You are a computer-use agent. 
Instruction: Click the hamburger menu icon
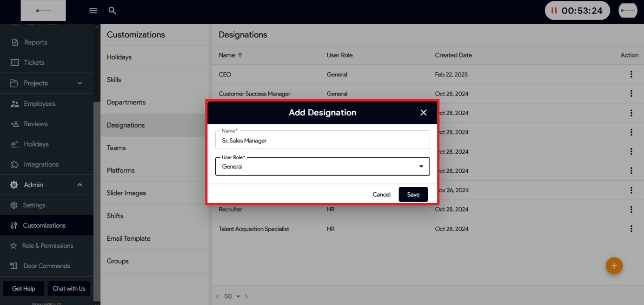click(x=93, y=11)
